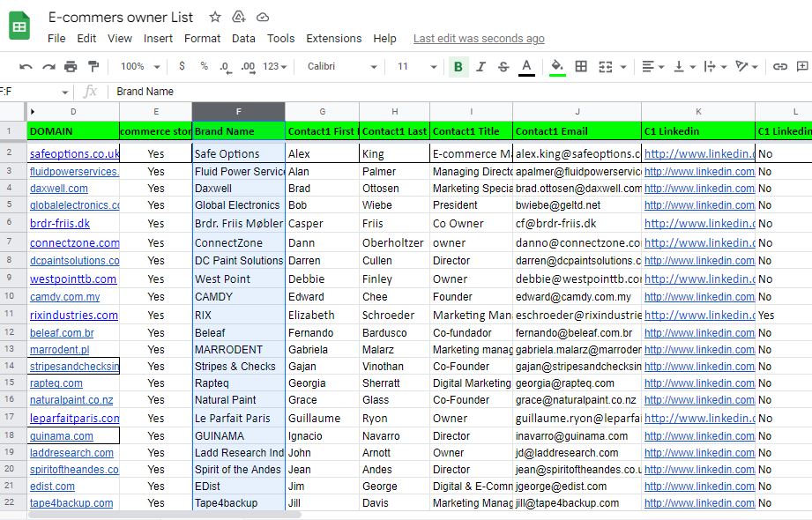Insert a link with chain icon
This screenshot has width=812, height=520.
tap(780, 66)
